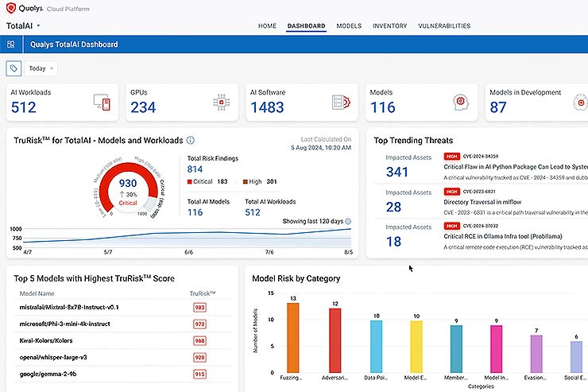Click the AI Workloads monitor icon
Image resolution: width=588 pixels, height=392 pixels.
pos(101,103)
